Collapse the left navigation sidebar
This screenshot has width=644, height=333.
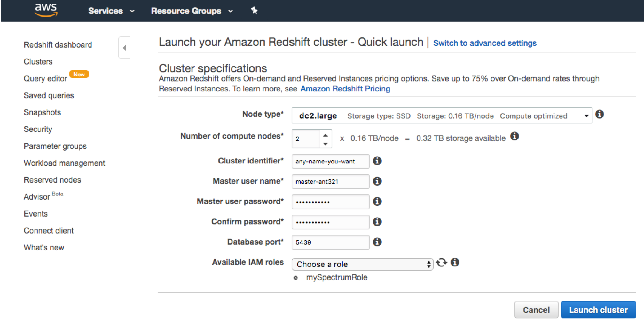point(124,48)
